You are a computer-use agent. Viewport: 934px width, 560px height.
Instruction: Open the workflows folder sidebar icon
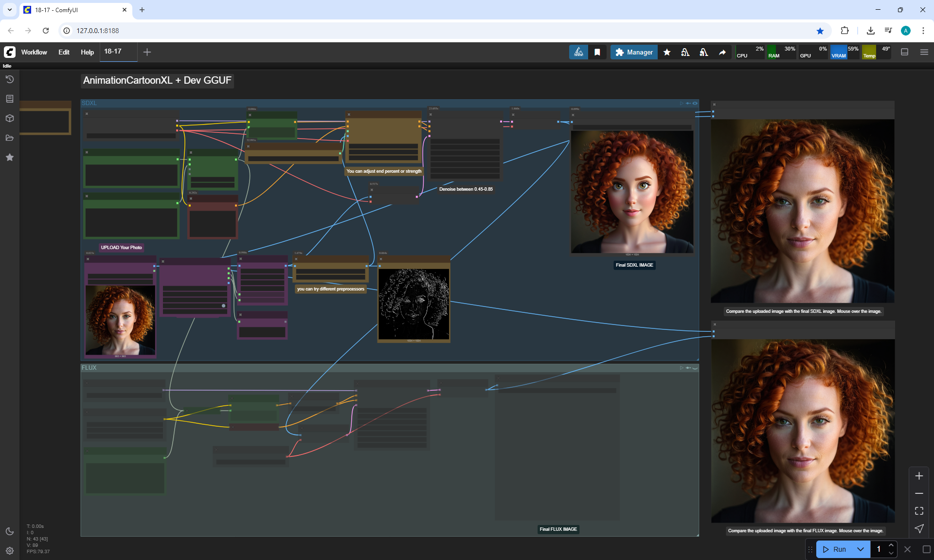[10, 138]
